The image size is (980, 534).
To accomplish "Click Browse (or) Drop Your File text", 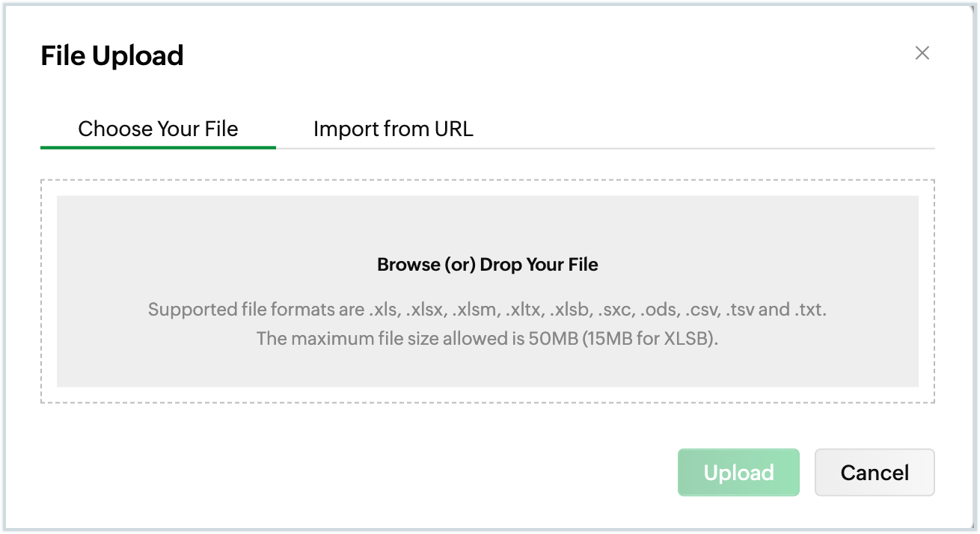I will 487,264.
